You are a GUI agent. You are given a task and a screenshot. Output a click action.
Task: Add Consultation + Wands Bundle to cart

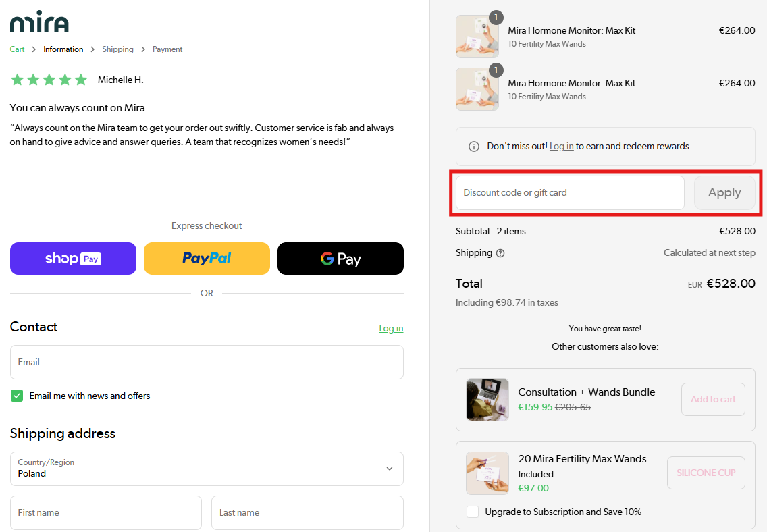pyautogui.click(x=713, y=400)
